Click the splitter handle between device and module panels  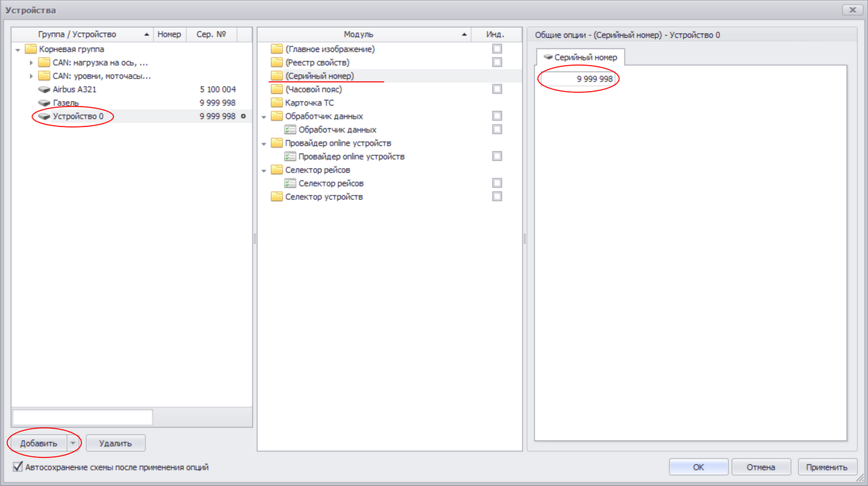255,239
